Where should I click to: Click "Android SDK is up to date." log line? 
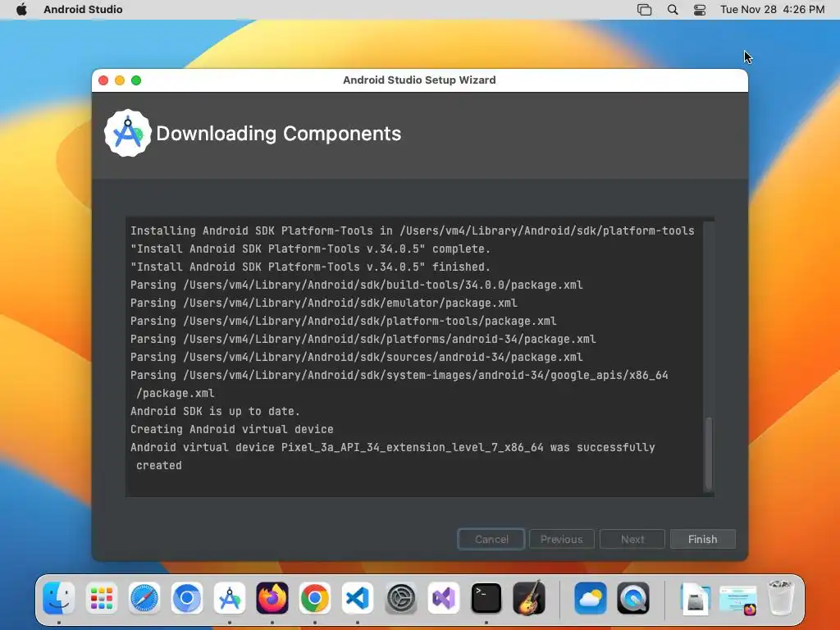click(x=215, y=412)
